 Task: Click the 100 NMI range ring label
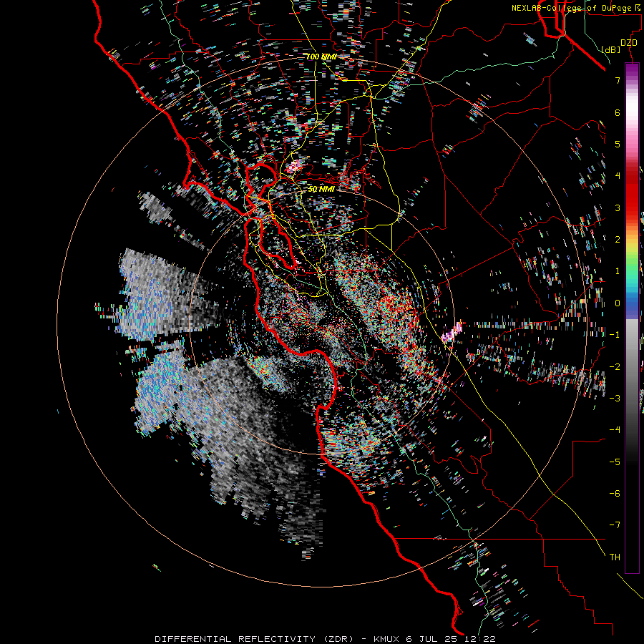coord(321,57)
